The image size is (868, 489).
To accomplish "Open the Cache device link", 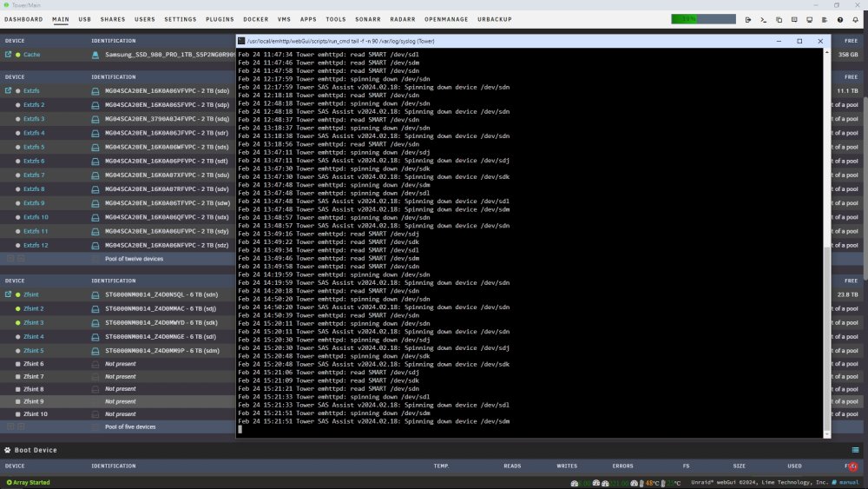I will (x=31, y=55).
